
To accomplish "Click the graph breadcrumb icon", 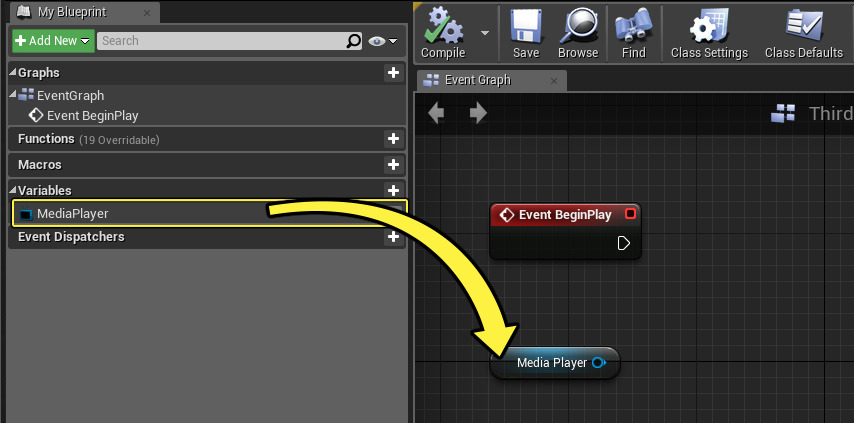I will (x=783, y=113).
